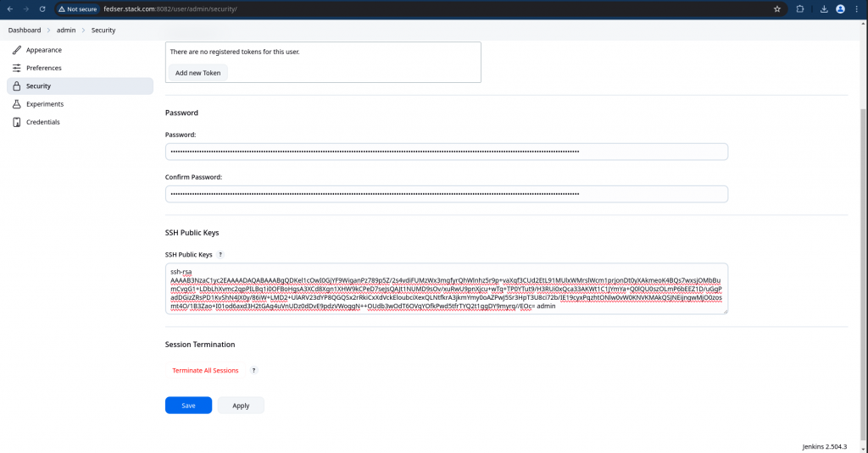Open help for SSH Public Keys
This screenshot has height=453, width=868.
pyautogui.click(x=220, y=254)
